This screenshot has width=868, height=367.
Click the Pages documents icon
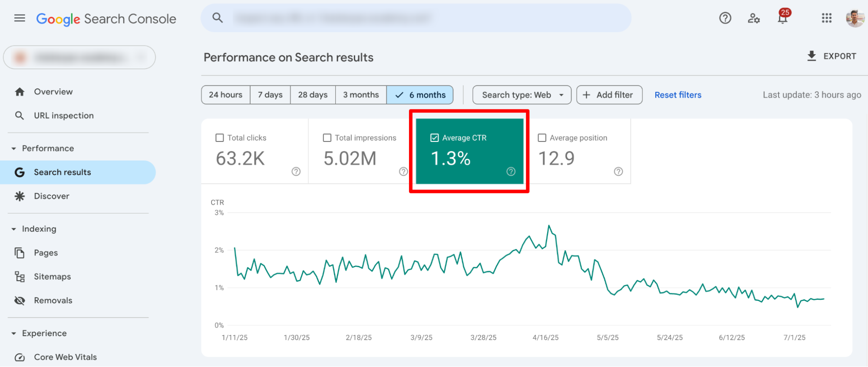20,253
